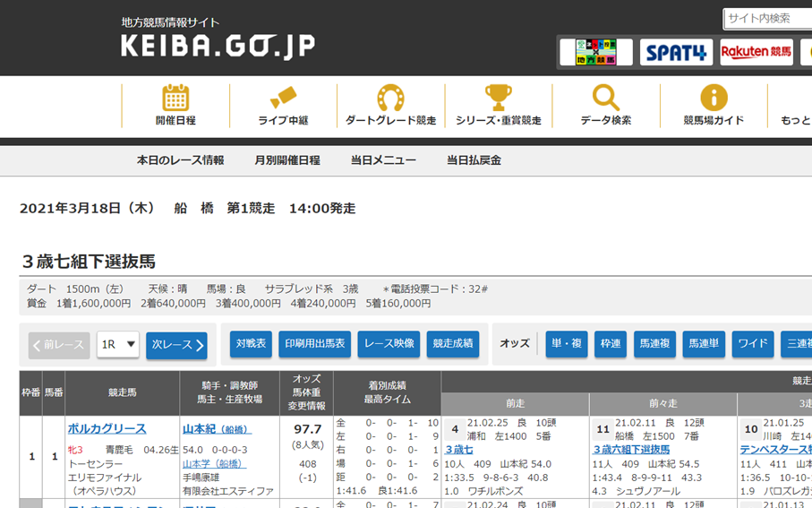Viewport: 812px width, 508px height.
Task: Open the ダートグレード競走 horseshoe icon
Action: pyautogui.click(x=390, y=98)
